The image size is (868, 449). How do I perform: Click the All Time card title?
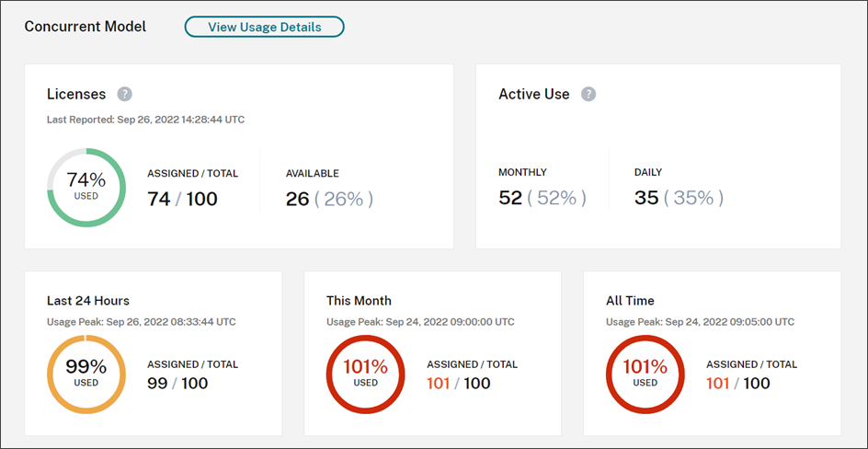[630, 301]
